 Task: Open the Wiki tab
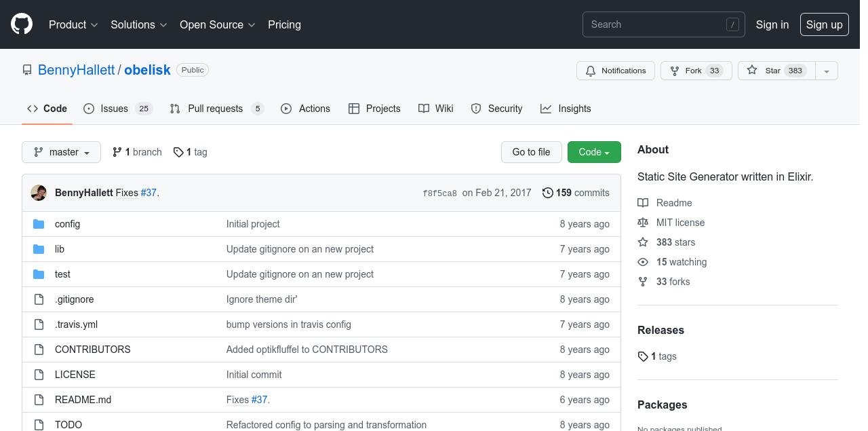(x=435, y=109)
